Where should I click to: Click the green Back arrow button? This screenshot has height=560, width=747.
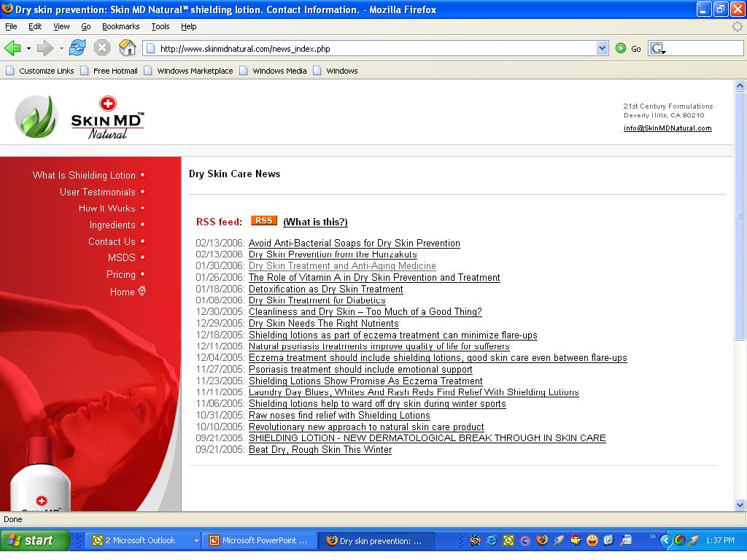12,48
